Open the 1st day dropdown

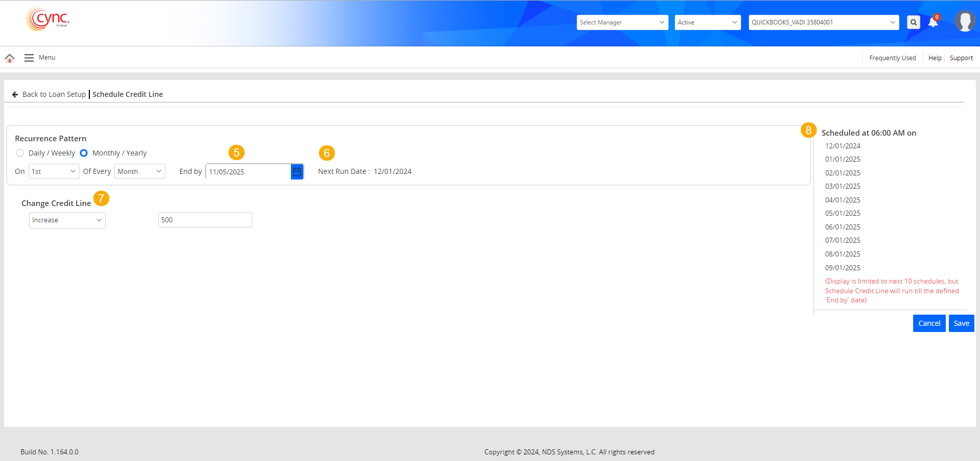pyautogui.click(x=54, y=172)
